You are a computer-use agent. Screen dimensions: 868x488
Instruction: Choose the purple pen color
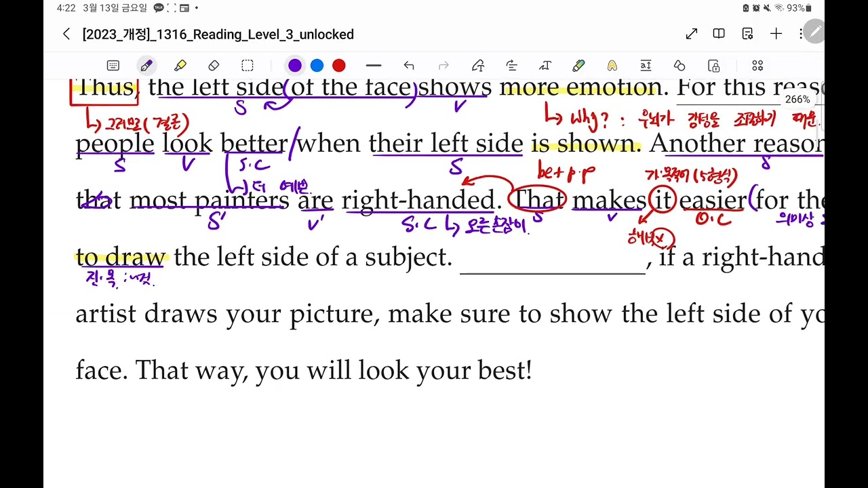(295, 66)
